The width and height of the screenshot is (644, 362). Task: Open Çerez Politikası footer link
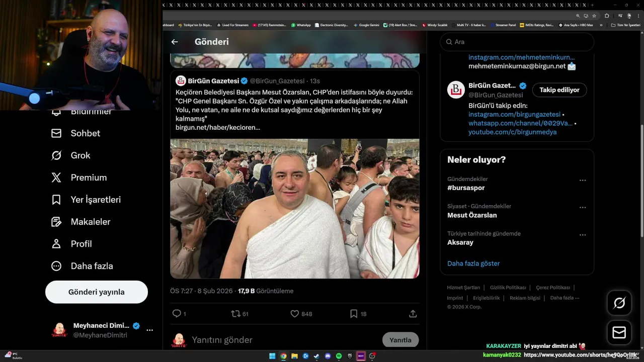[553, 288]
